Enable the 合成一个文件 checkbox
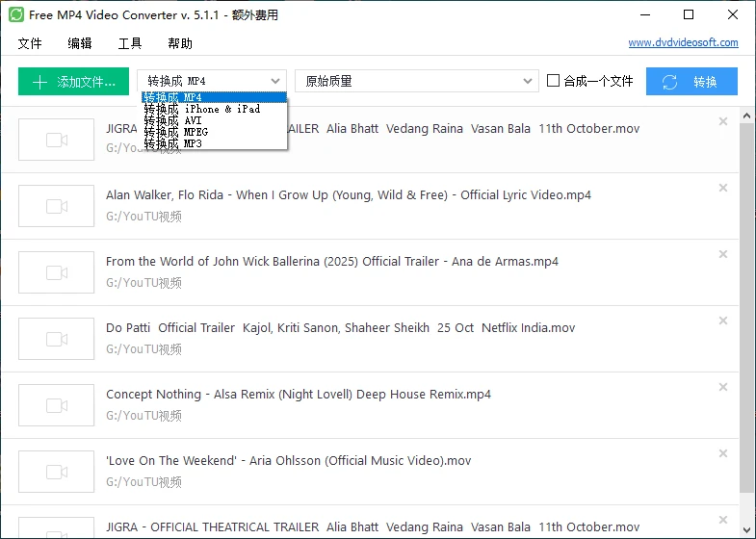Screen dimensions: 756x539 (553, 81)
